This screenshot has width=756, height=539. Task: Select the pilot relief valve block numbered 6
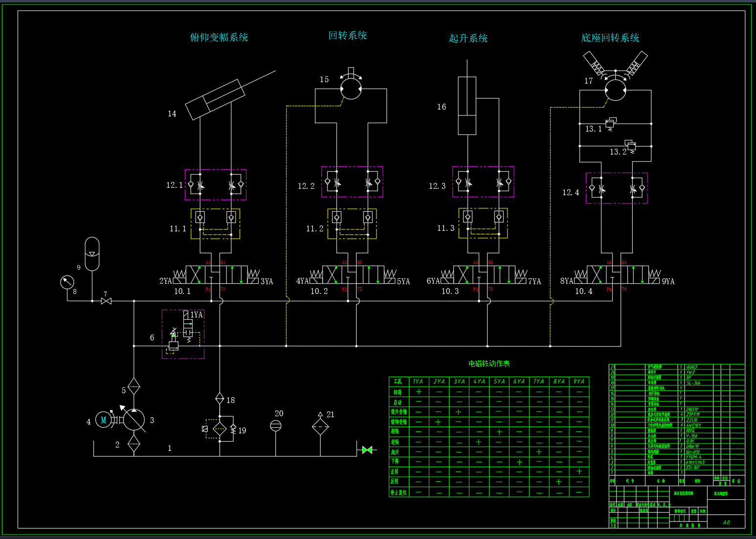[x=183, y=334]
